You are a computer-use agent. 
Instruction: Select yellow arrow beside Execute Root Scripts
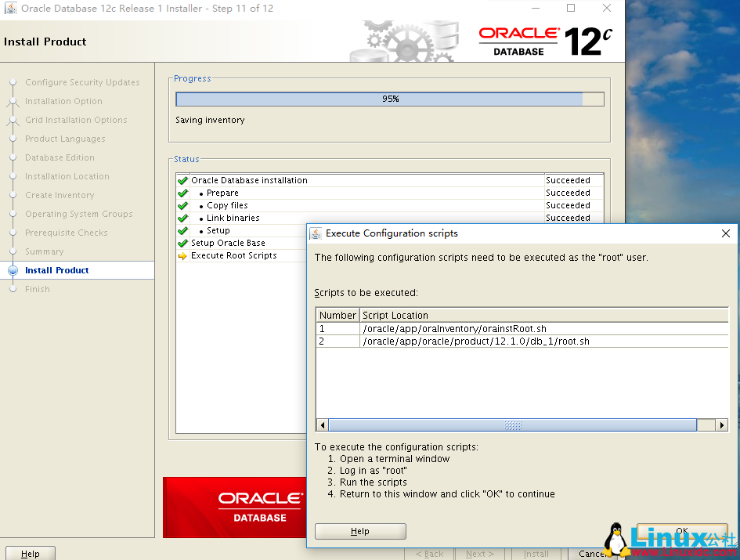pos(182,255)
